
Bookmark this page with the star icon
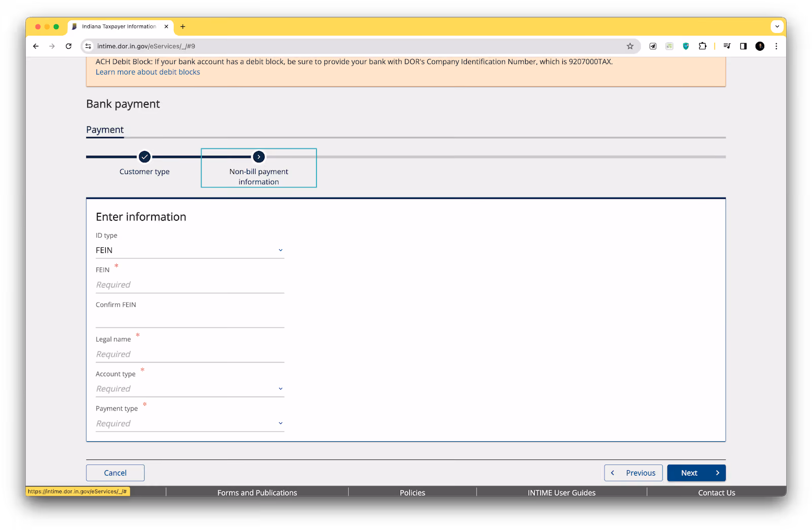(x=630, y=46)
